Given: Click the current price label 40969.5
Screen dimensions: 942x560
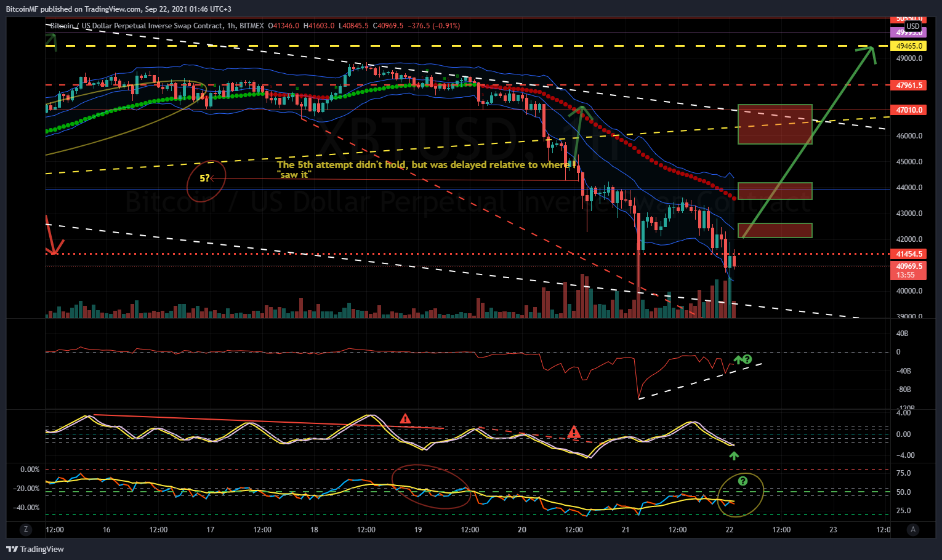Looking at the screenshot, I should pos(909,266).
